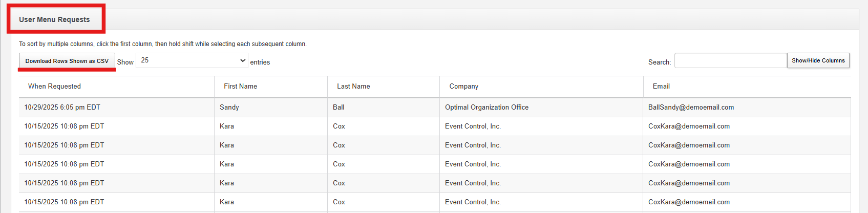
Task: Click last name Ball in the table
Action: tap(338, 108)
